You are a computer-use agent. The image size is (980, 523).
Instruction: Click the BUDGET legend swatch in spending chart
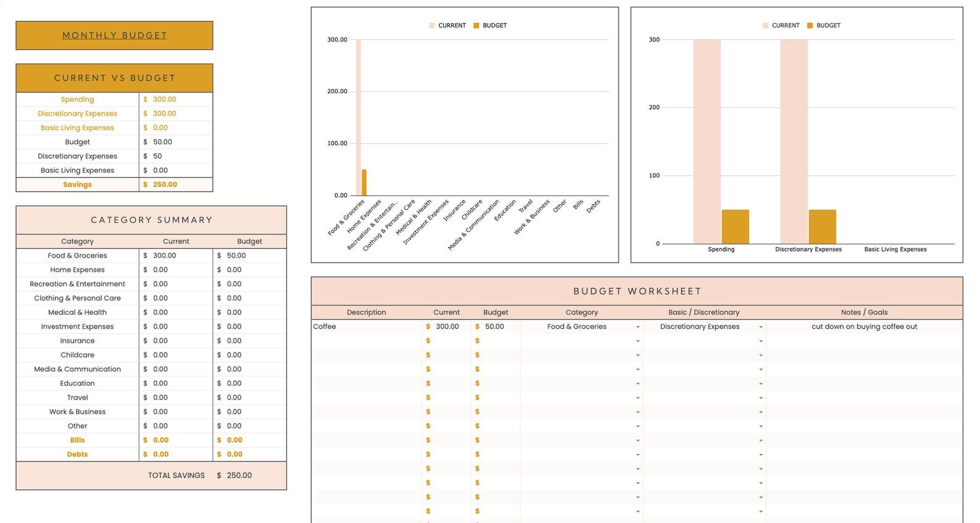[x=810, y=25]
